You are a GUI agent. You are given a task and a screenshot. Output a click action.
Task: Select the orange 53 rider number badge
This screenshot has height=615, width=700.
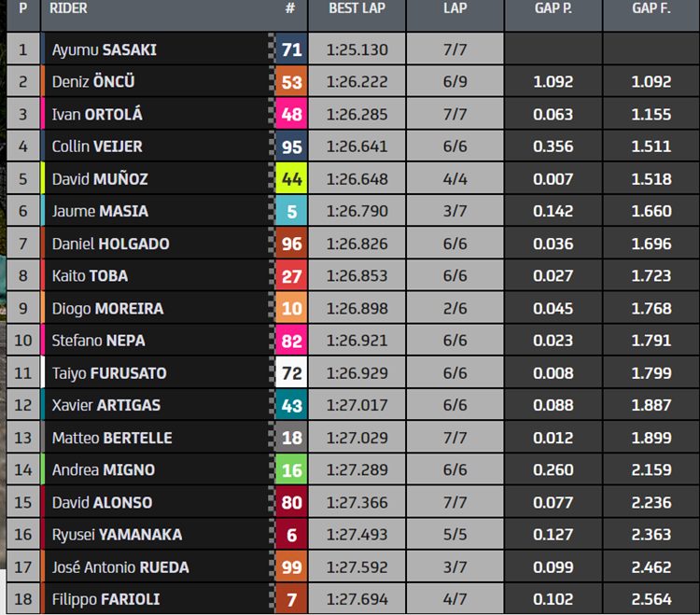click(x=291, y=82)
